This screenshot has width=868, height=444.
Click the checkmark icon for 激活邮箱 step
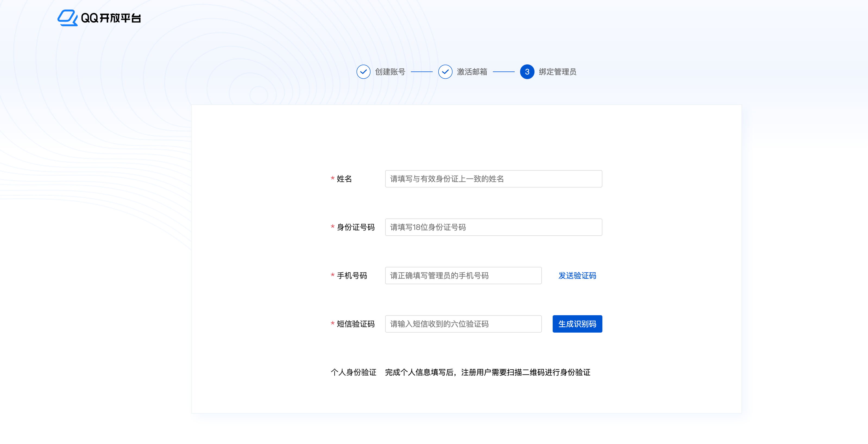point(445,72)
